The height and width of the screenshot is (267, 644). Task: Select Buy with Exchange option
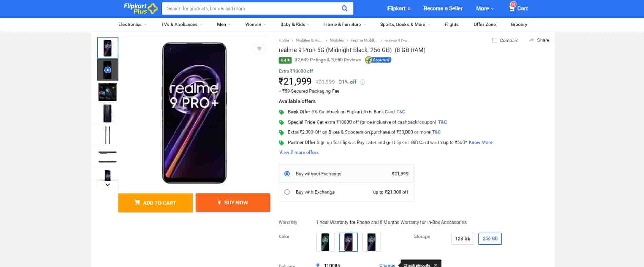pyautogui.click(x=287, y=192)
